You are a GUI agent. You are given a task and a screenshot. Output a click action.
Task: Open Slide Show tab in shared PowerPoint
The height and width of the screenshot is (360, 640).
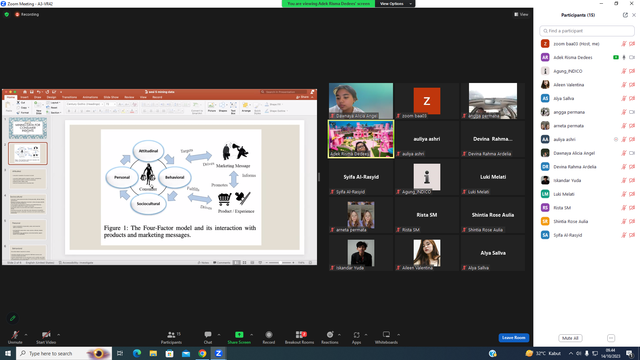pos(111,97)
